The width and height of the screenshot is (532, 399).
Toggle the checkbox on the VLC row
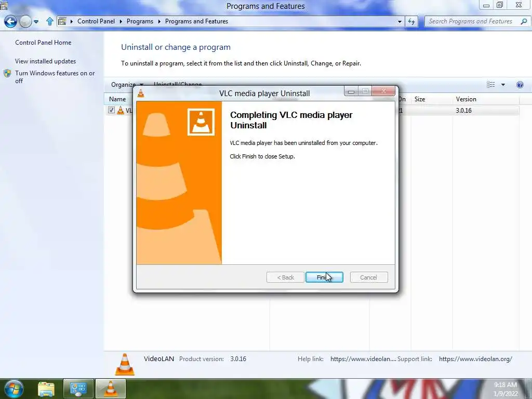click(111, 110)
